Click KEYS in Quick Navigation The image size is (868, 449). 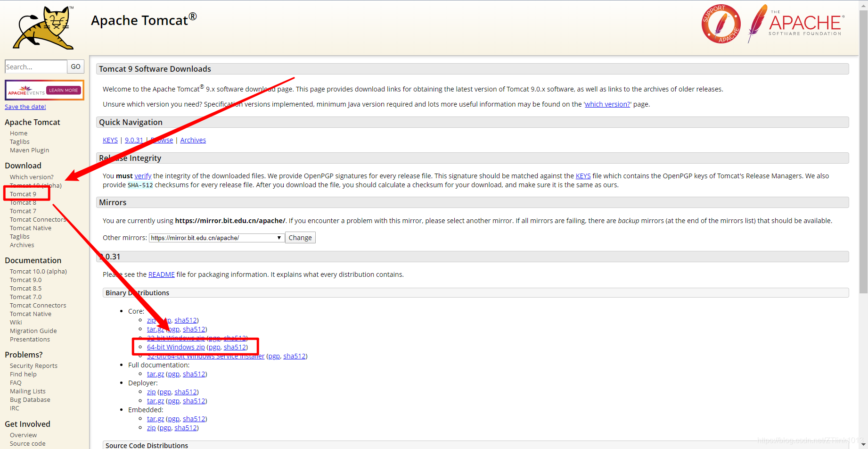110,140
